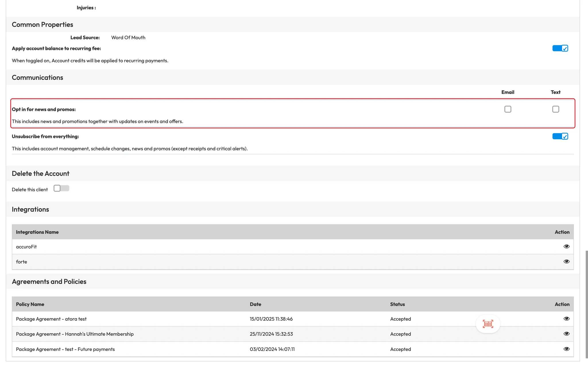Click the Status column header
588x365 pixels.
point(397,304)
